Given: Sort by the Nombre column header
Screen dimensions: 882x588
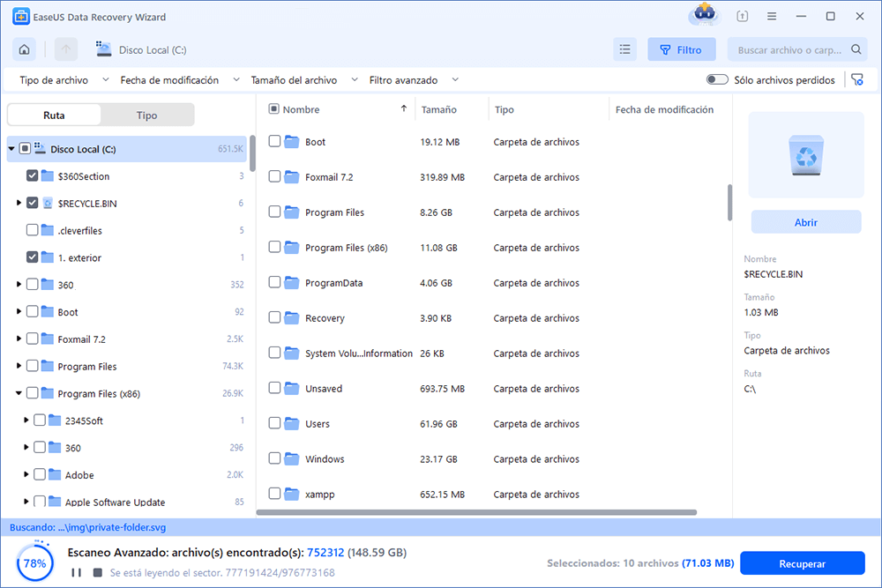Looking at the screenshot, I should pos(301,109).
